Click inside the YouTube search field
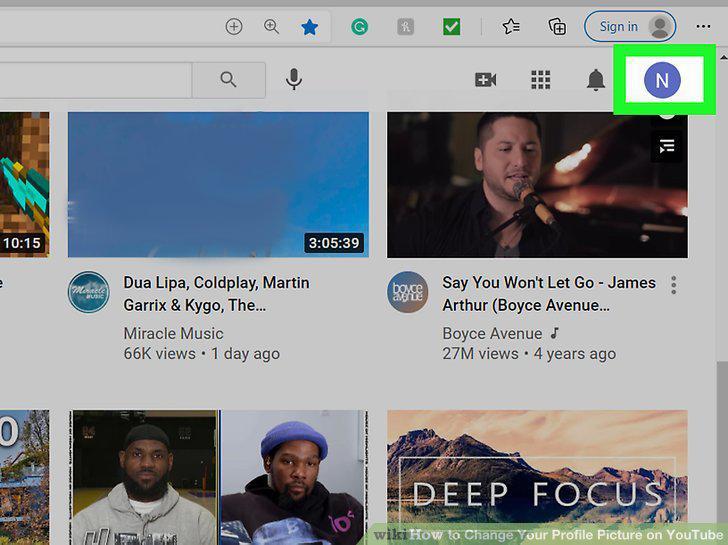Viewport: 728px width, 545px height. click(x=95, y=80)
